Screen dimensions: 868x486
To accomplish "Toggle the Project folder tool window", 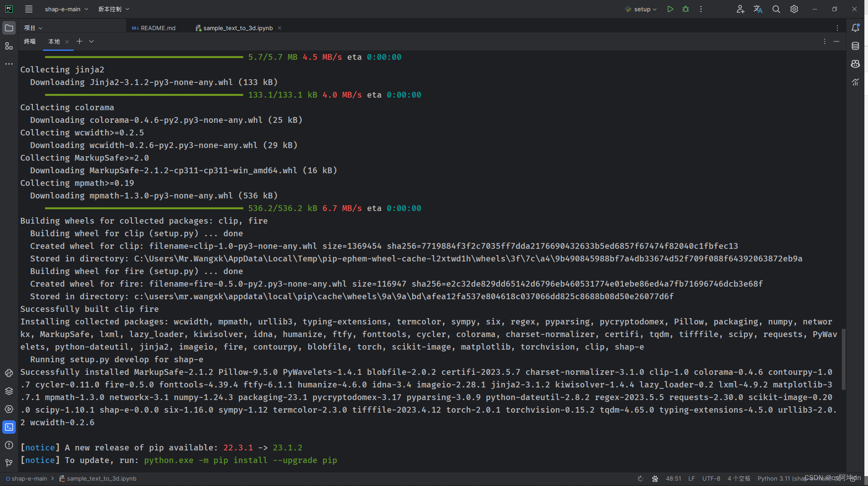I will pyautogui.click(x=9, y=28).
